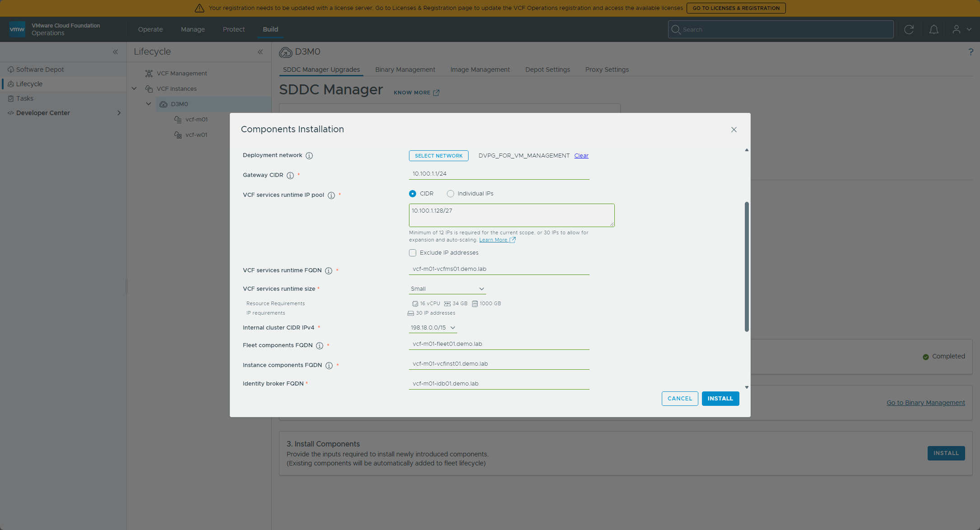
Task: Click the D3M0 cloud header icon
Action: [285, 52]
